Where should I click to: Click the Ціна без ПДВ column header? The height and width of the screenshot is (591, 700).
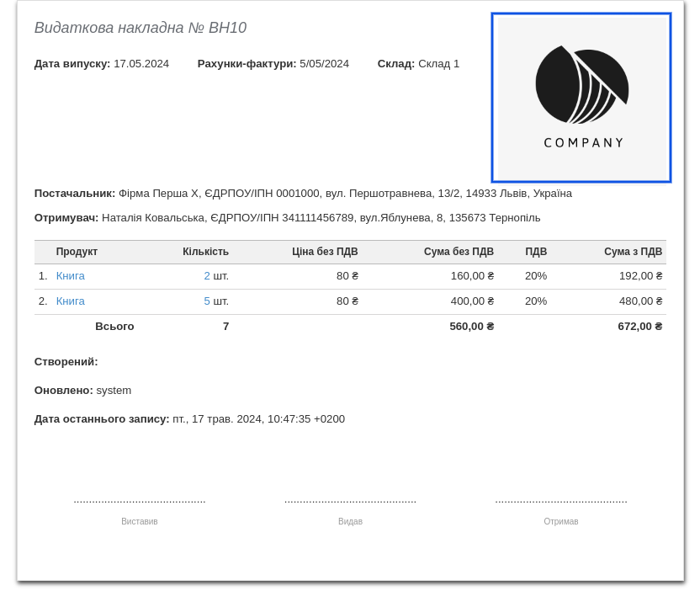(325, 252)
